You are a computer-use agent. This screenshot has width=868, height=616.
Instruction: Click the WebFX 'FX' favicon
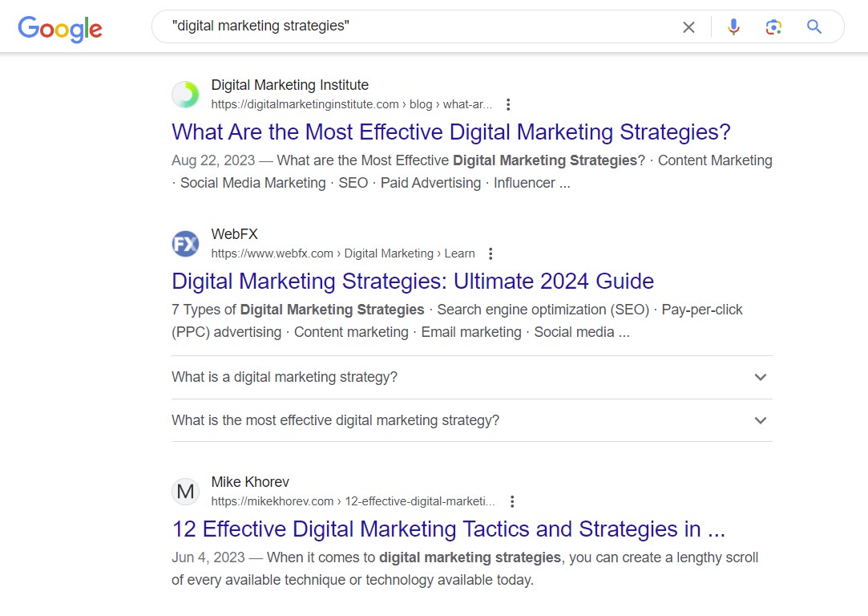click(185, 244)
